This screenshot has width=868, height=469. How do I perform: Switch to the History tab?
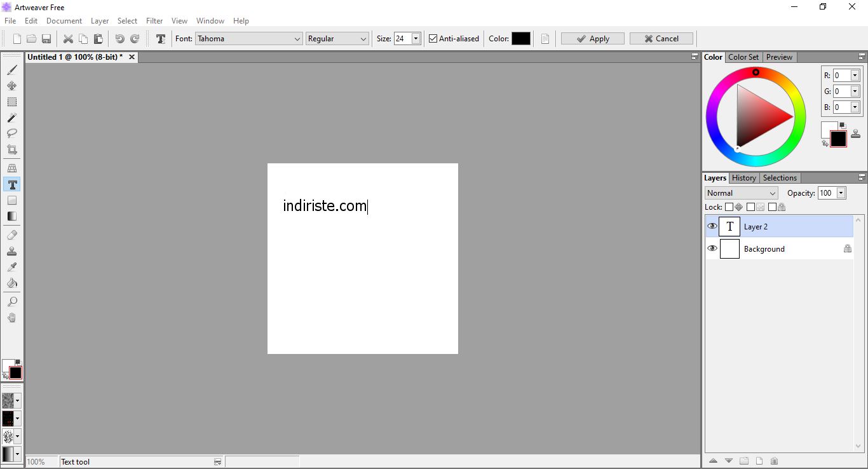(x=743, y=178)
